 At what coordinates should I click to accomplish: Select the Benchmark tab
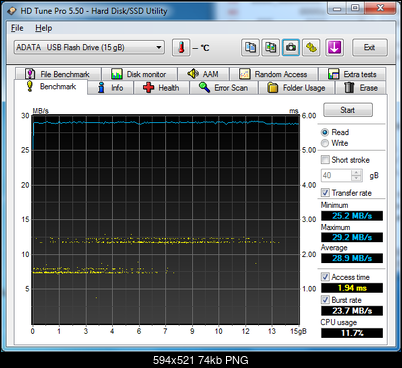point(51,87)
